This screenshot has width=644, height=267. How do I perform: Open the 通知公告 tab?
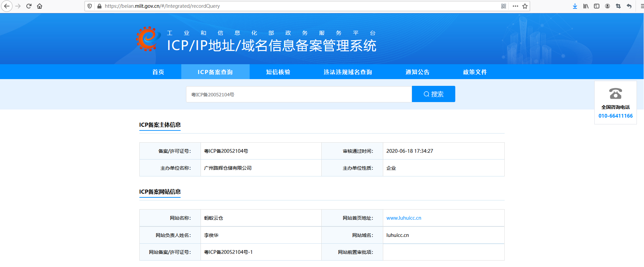coord(418,72)
